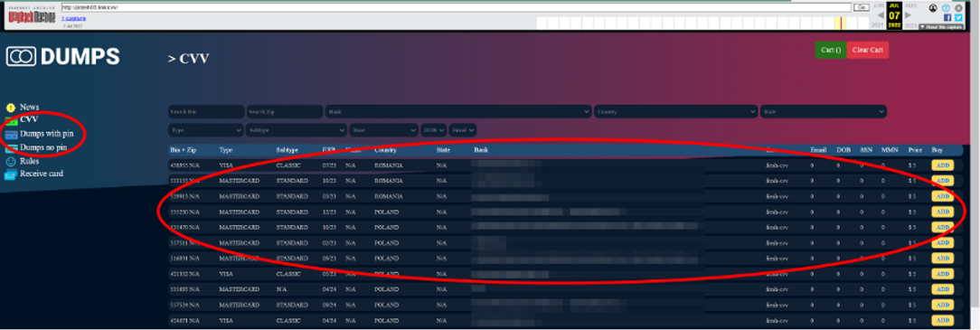Image resolution: width=980 pixels, height=330 pixels.
Task: Click the Facebook share icon
Action: [x=947, y=17]
